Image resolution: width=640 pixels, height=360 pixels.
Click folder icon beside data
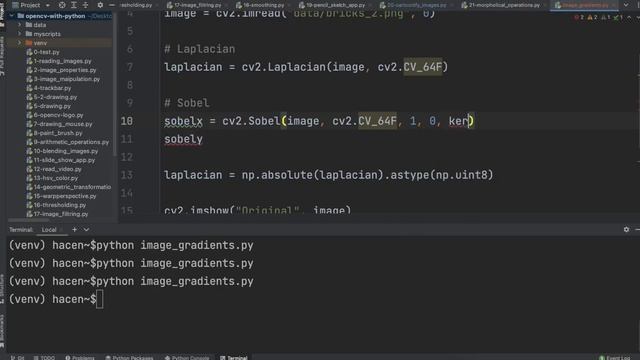[29, 25]
